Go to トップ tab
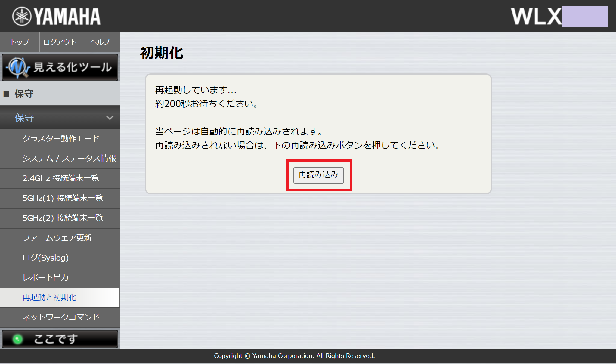The width and height of the screenshot is (616, 364). [x=20, y=42]
